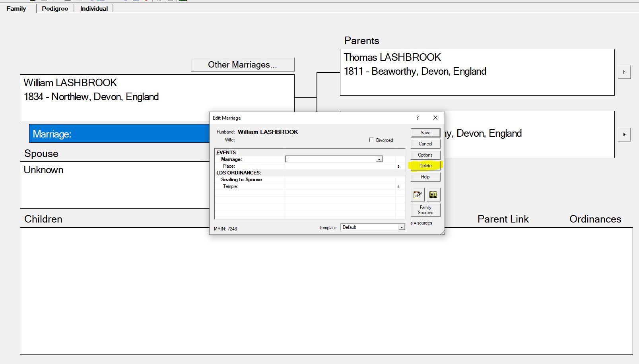Switch to the Family tab

pyautogui.click(x=16, y=8)
